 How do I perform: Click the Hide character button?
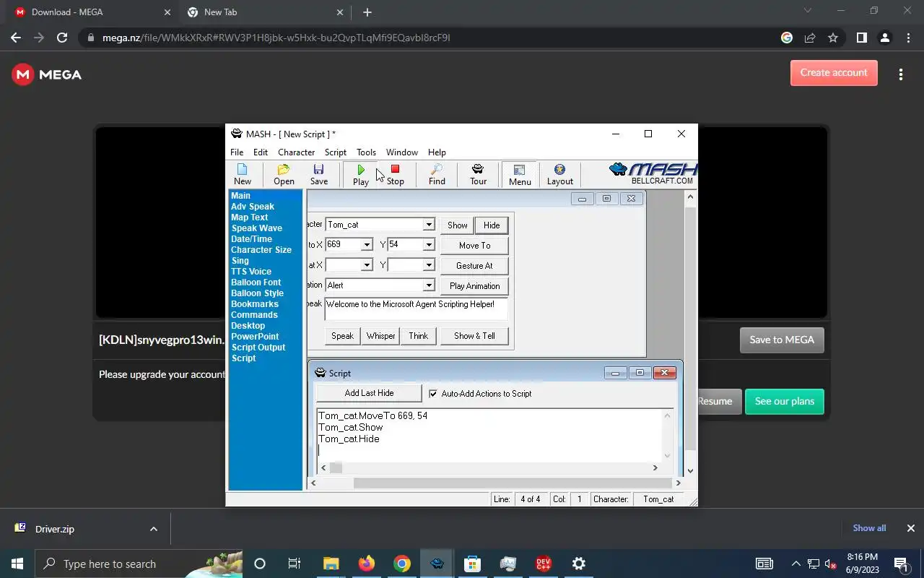coord(492,225)
